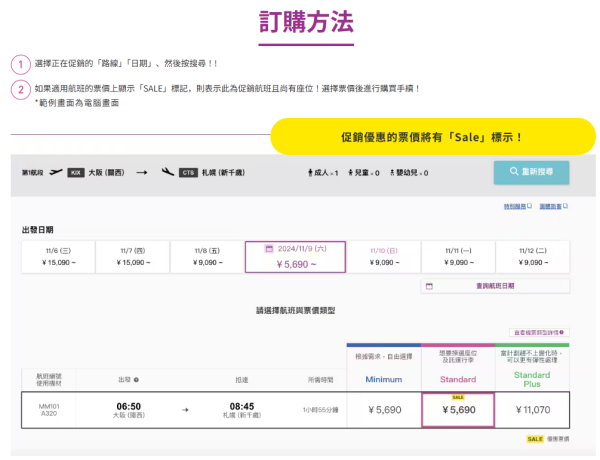Click the info icon next to 出發 header

tap(136, 380)
